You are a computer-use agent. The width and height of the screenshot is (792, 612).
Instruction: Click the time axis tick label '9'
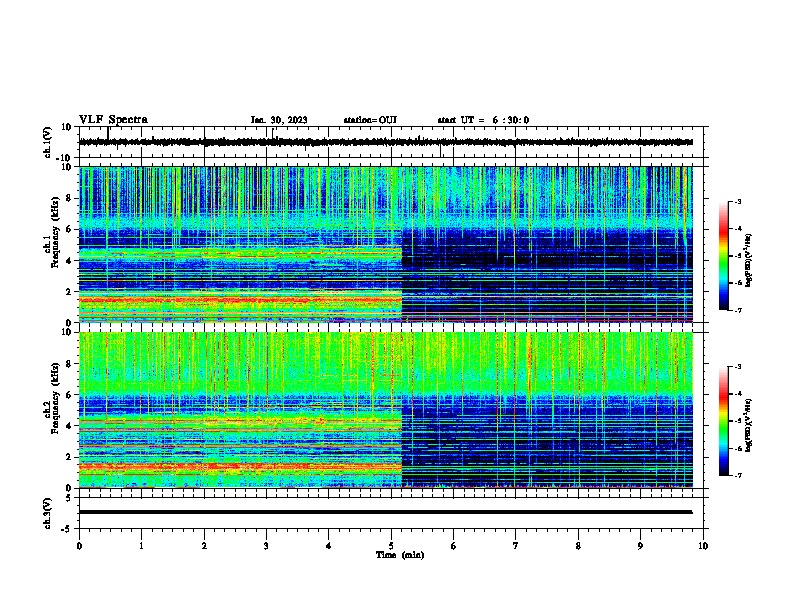(640, 546)
